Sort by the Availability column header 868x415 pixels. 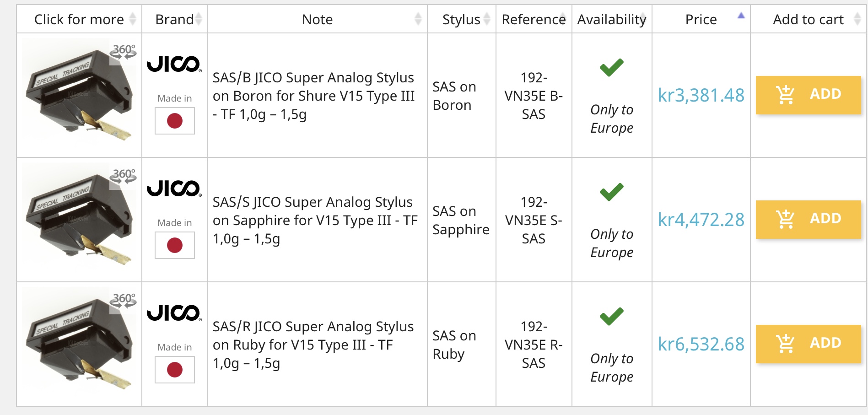click(611, 19)
